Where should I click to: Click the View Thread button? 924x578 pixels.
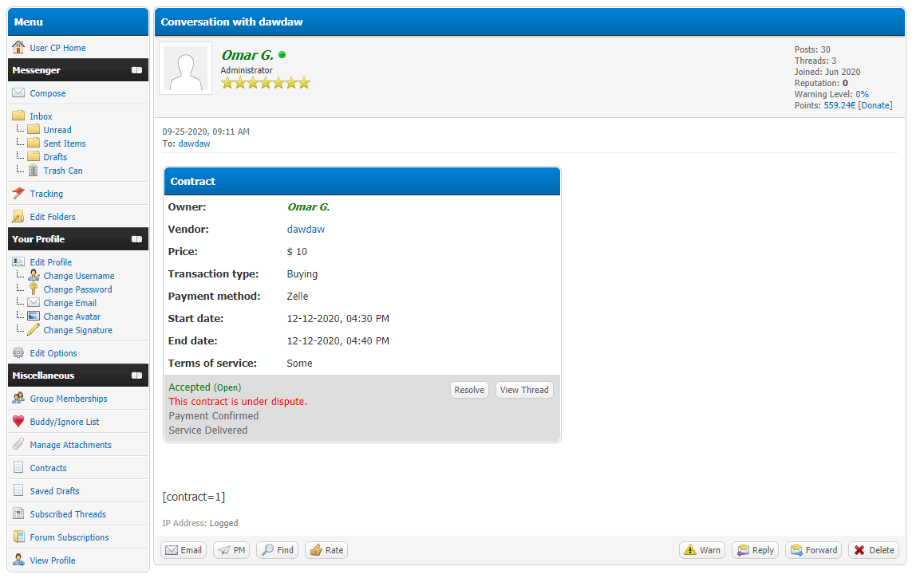[524, 390]
